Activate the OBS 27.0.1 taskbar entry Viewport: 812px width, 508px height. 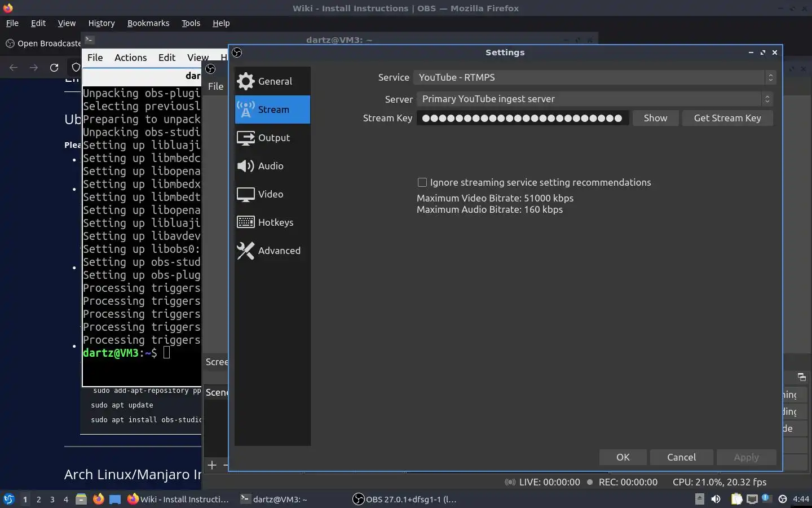405,499
